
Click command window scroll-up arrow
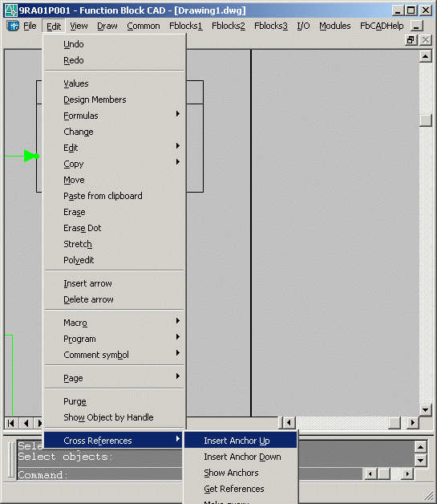click(421, 447)
